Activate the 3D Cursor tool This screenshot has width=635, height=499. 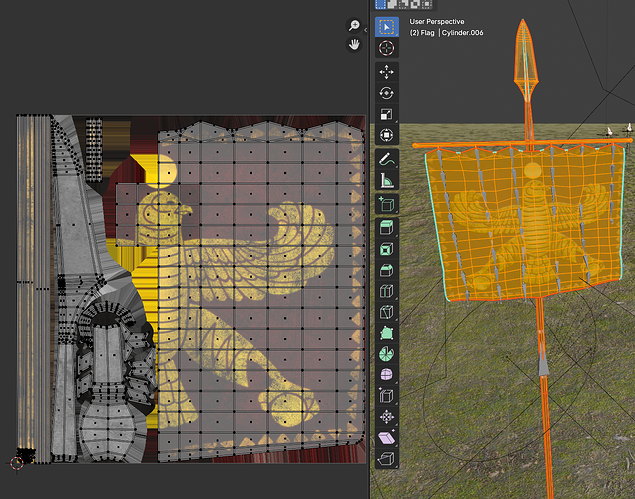(387, 48)
